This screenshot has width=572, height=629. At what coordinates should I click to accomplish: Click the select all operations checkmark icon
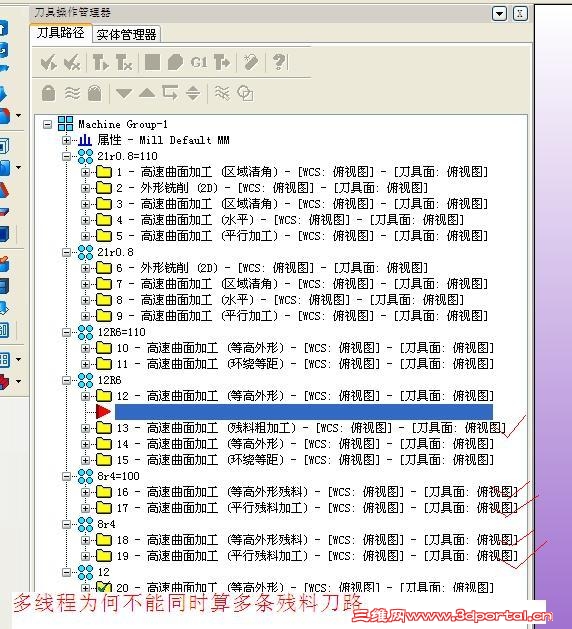tap(49, 63)
